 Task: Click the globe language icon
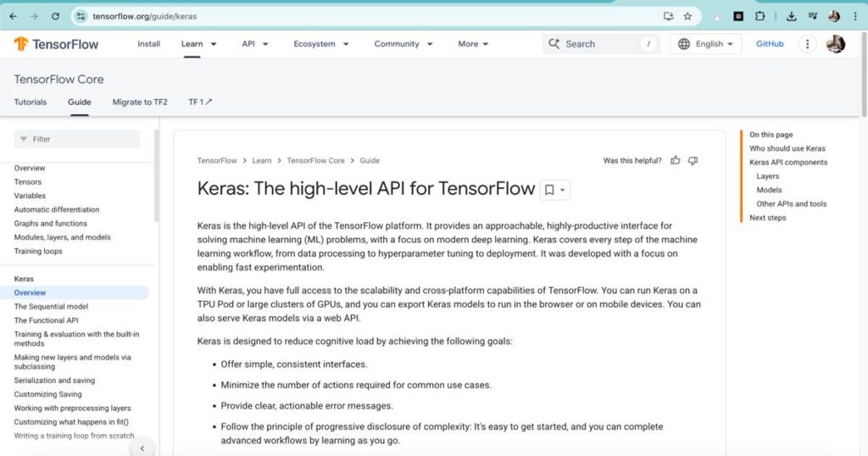684,44
